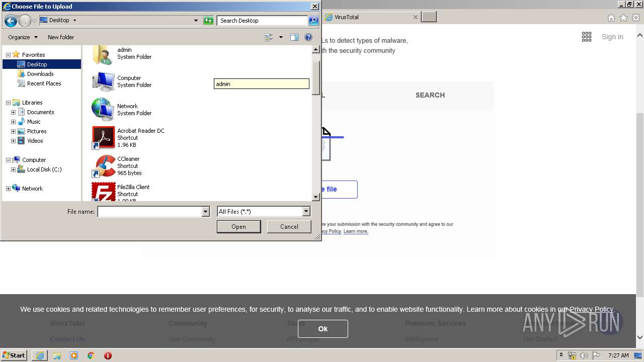Click the Open button
This screenshot has height=362, width=644.
pyautogui.click(x=238, y=227)
